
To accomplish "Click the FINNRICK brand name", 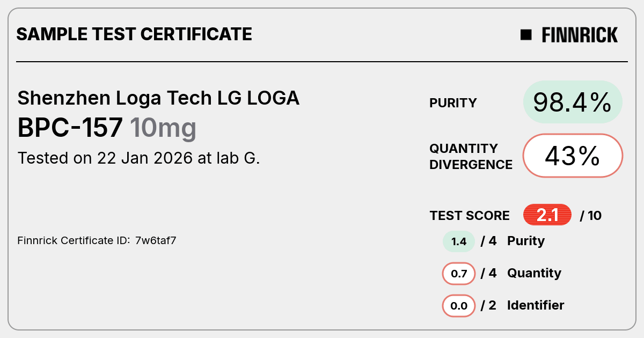I will pos(580,35).
